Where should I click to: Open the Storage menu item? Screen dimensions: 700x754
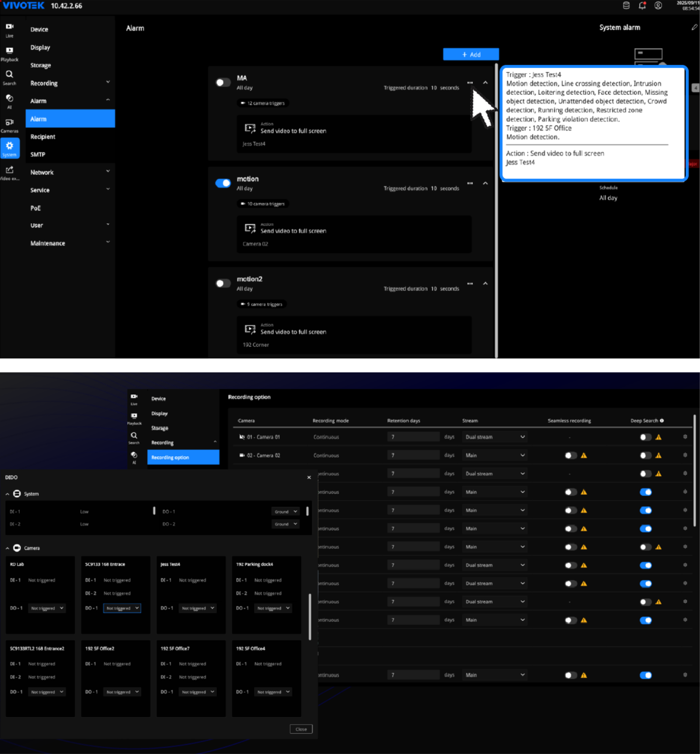pyautogui.click(x=40, y=65)
